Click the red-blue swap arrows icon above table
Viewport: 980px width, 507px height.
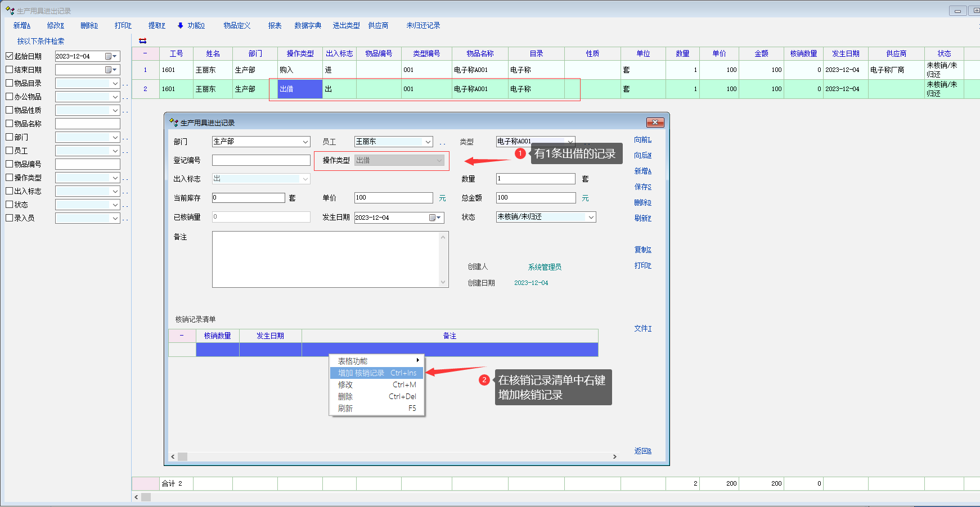142,40
